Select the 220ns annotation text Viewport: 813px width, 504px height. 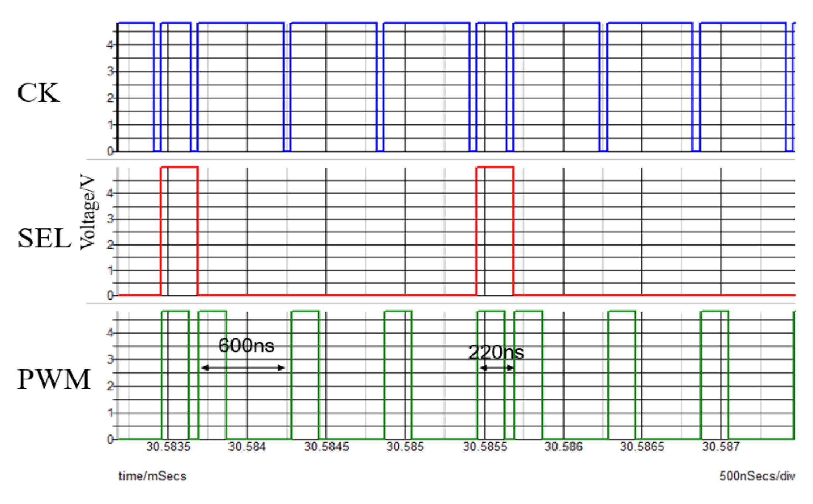(496, 352)
